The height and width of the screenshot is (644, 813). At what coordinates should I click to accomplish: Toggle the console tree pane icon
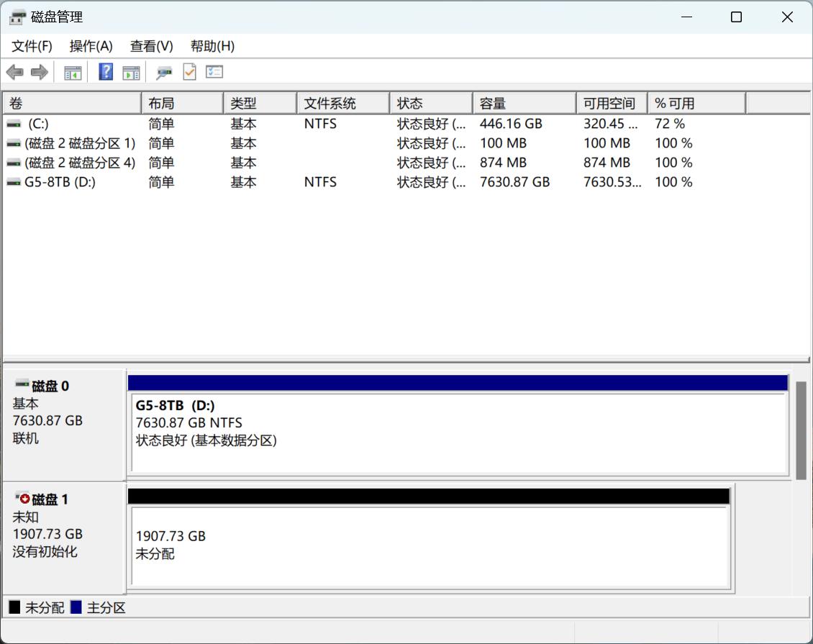[x=73, y=72]
